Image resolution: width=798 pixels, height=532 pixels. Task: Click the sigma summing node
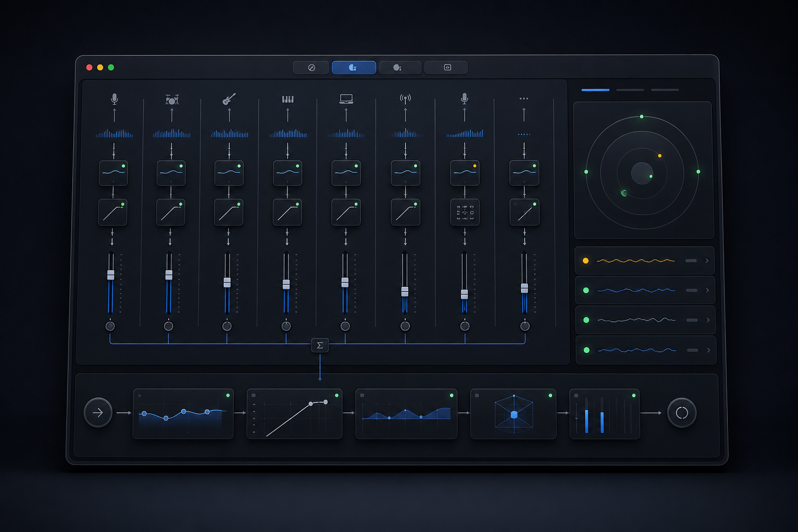320,345
